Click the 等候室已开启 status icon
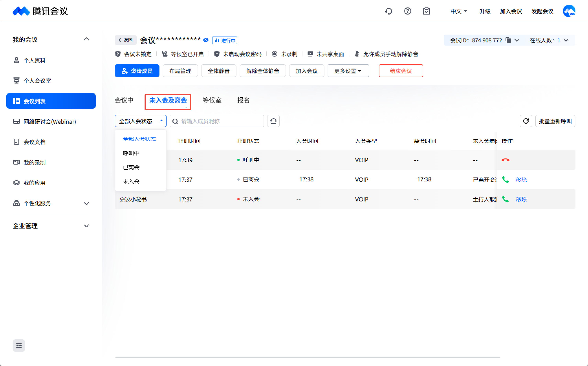This screenshot has width=588, height=366. pyautogui.click(x=165, y=54)
